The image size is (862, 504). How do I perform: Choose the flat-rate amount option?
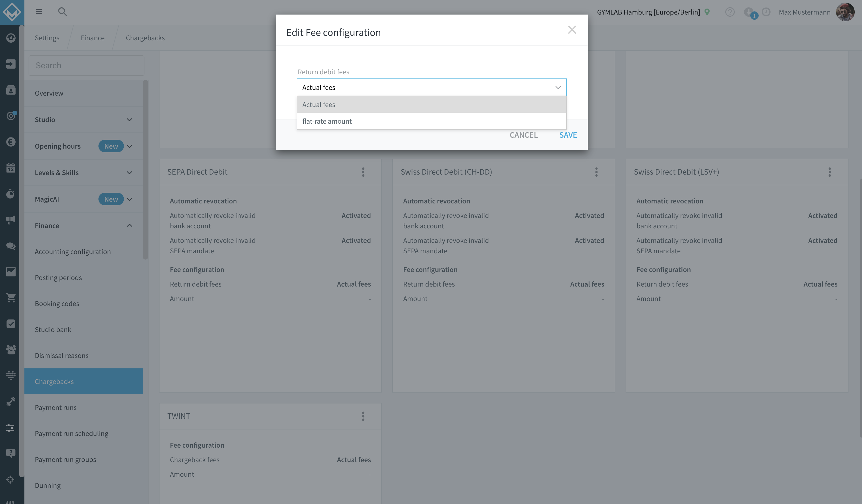(432, 121)
